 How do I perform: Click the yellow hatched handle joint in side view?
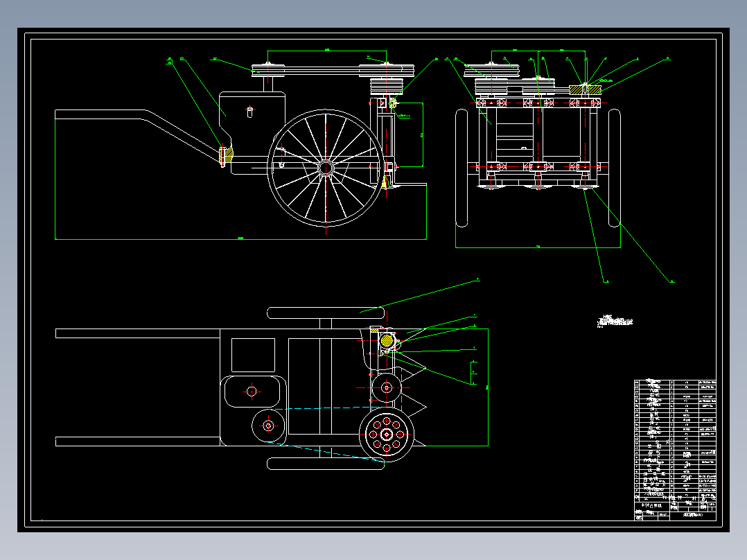pos(227,155)
